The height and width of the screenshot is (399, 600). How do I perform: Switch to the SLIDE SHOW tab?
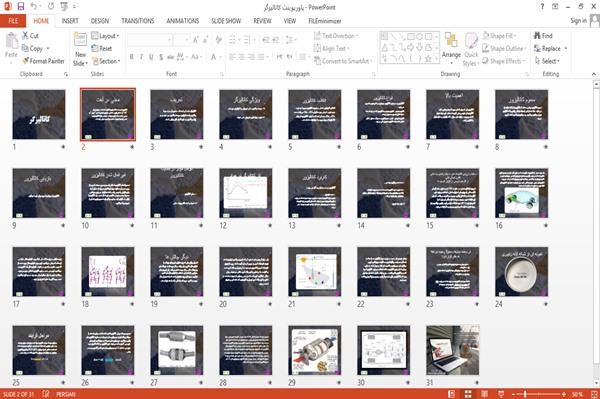[x=226, y=21]
